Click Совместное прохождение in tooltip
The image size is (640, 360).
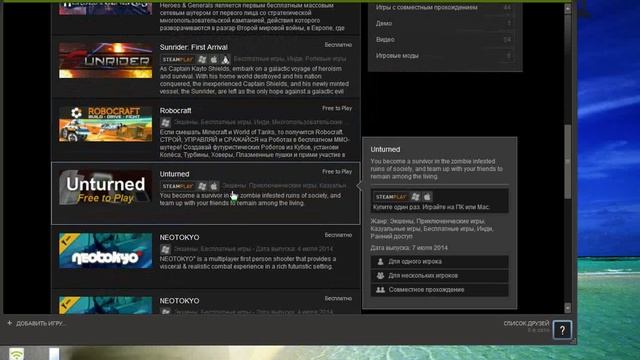pyautogui.click(x=426, y=290)
